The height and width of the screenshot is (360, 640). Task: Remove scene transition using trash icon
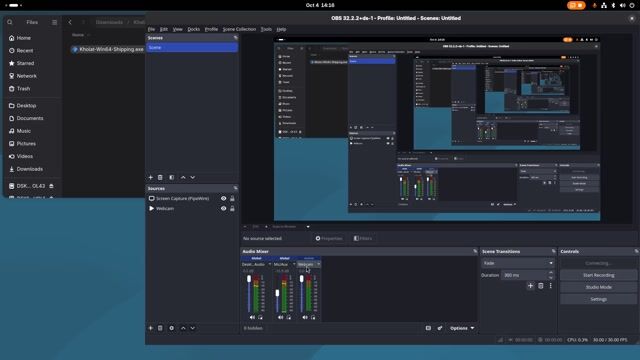pos(541,286)
